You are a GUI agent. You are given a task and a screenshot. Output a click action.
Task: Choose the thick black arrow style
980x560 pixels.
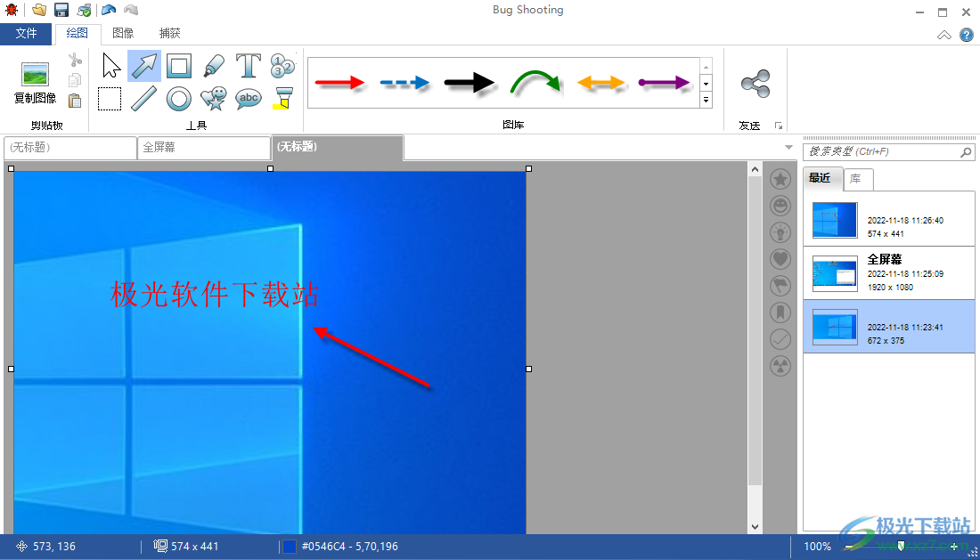pyautogui.click(x=470, y=83)
